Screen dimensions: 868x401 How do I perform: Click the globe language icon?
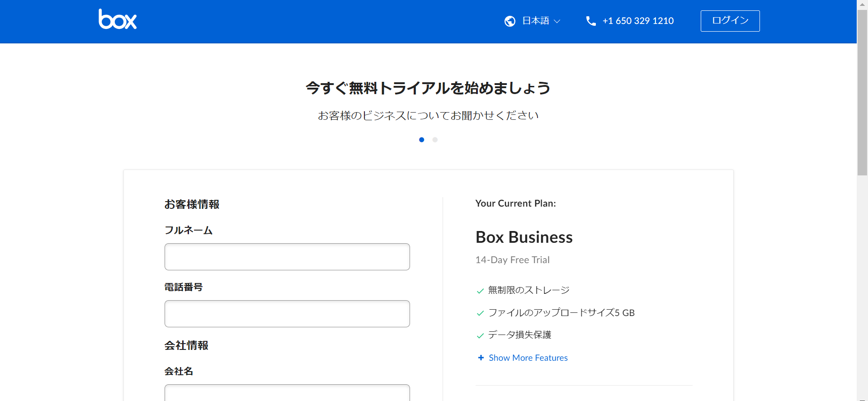point(510,21)
